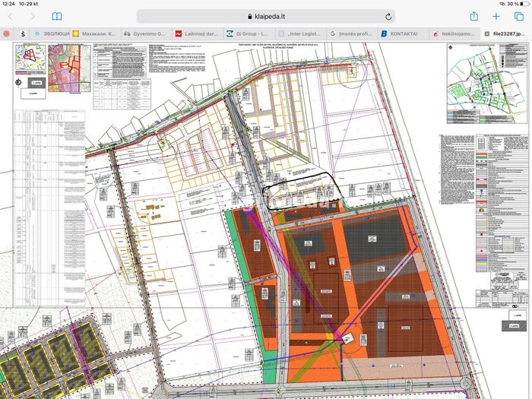
Task: Tap the north arrow compass symbol
Action: pos(19,82)
